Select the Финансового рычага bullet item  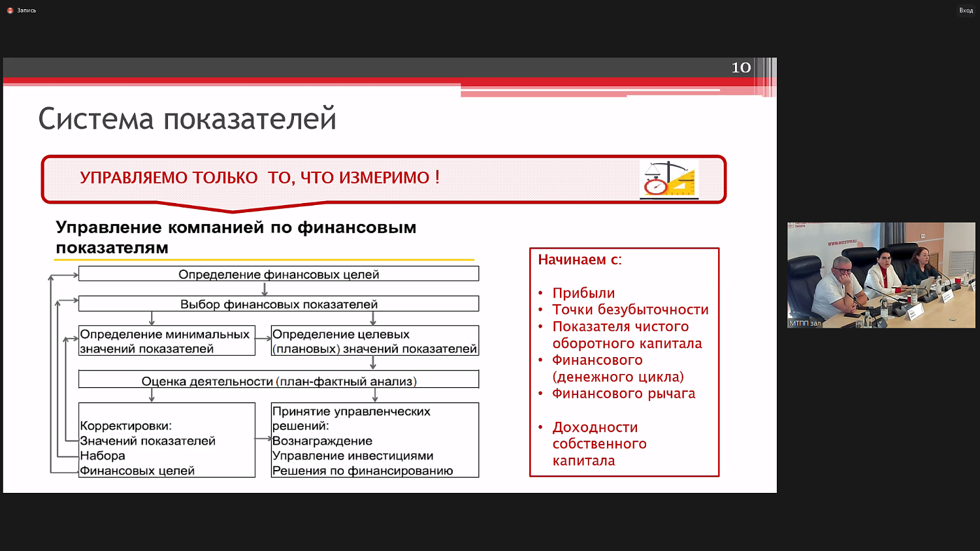(625, 393)
